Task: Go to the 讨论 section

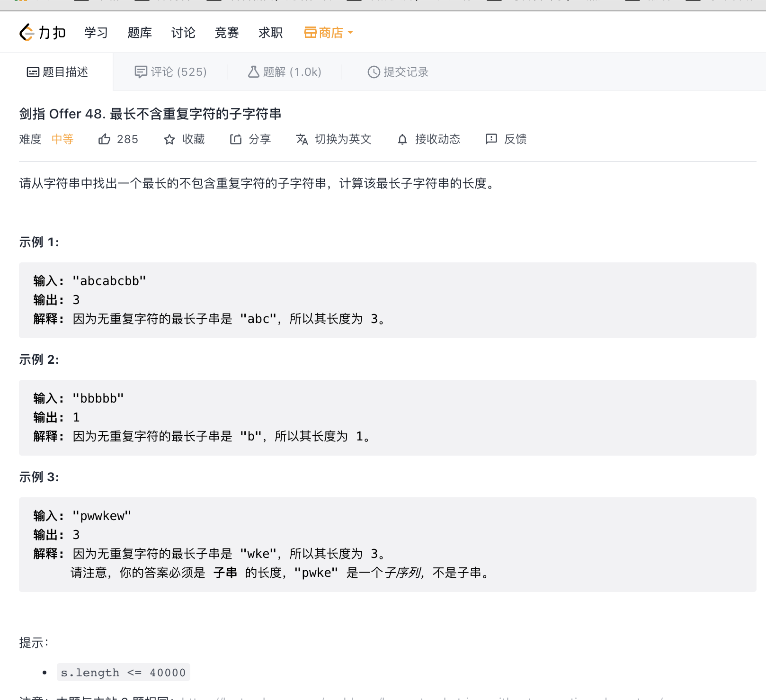Action: [x=183, y=33]
